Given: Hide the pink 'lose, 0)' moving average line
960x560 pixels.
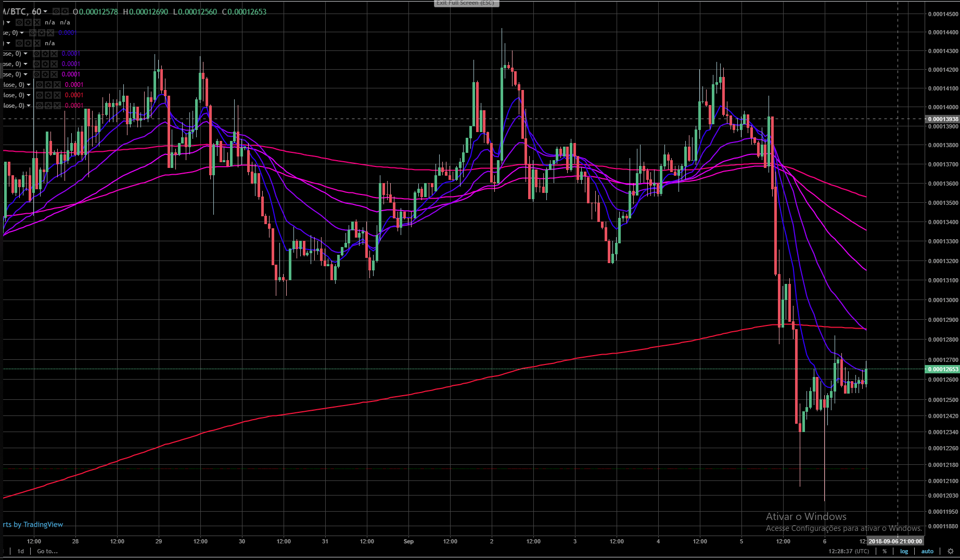Looking at the screenshot, I should [40, 85].
